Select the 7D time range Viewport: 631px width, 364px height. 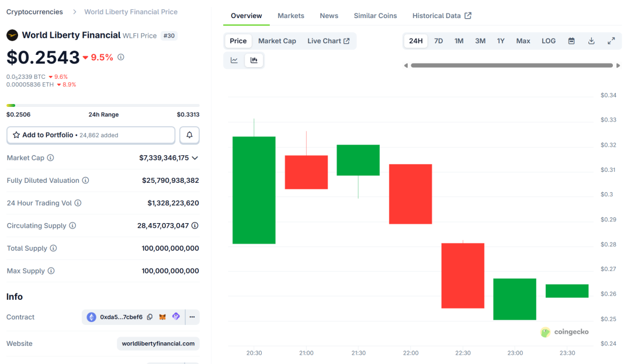[x=438, y=41]
